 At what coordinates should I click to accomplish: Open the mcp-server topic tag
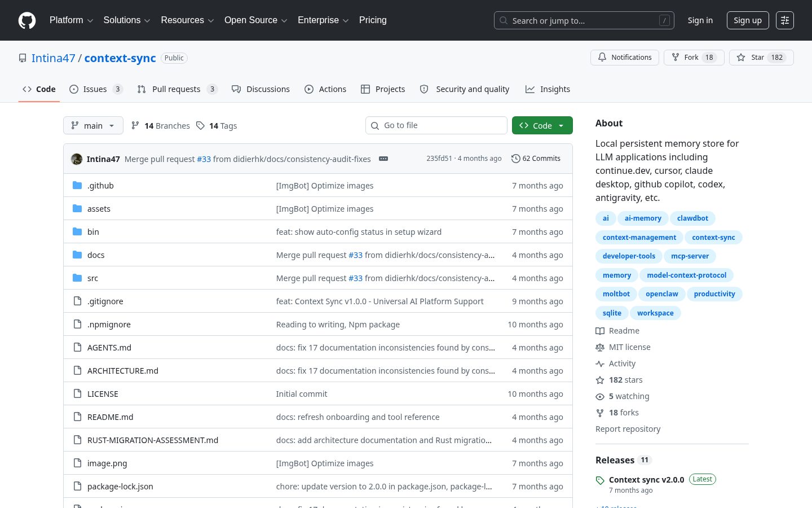click(690, 256)
